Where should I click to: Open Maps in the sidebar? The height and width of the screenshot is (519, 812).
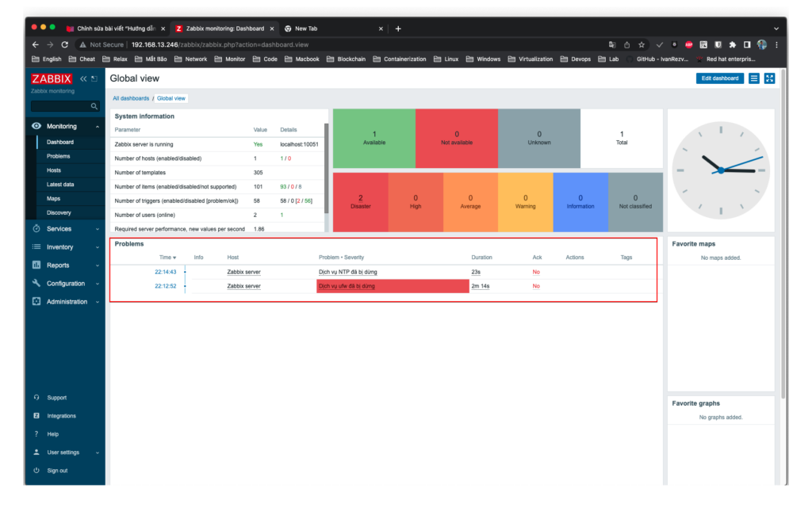53,199
